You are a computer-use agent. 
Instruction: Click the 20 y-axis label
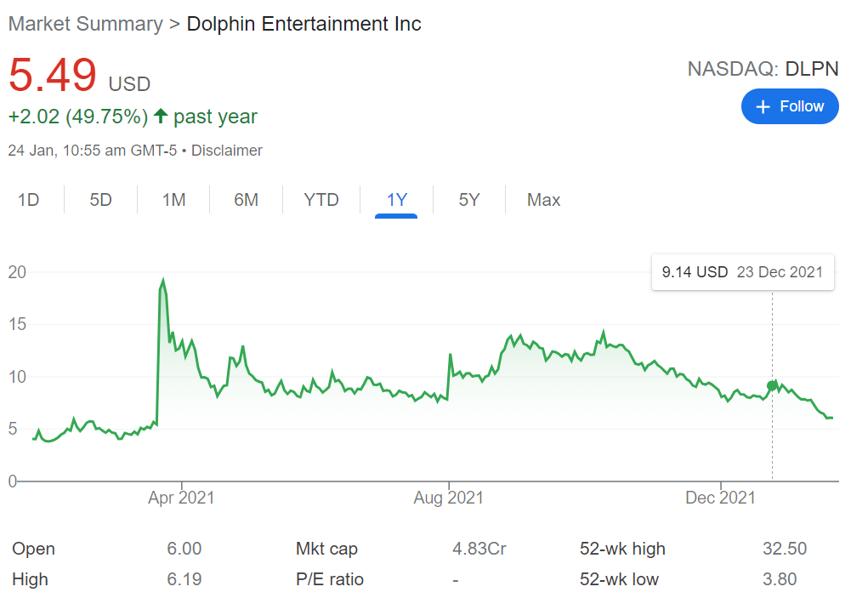point(17,272)
